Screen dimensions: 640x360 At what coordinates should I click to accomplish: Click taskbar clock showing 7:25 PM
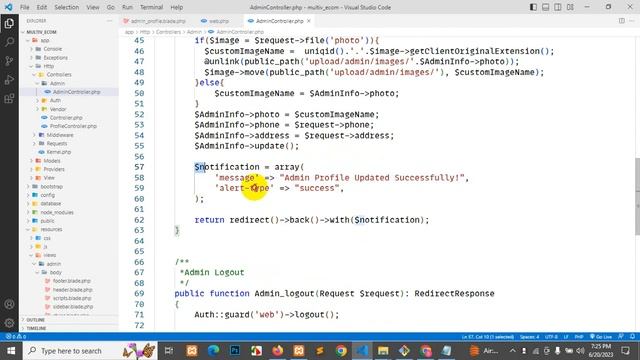[601, 351]
